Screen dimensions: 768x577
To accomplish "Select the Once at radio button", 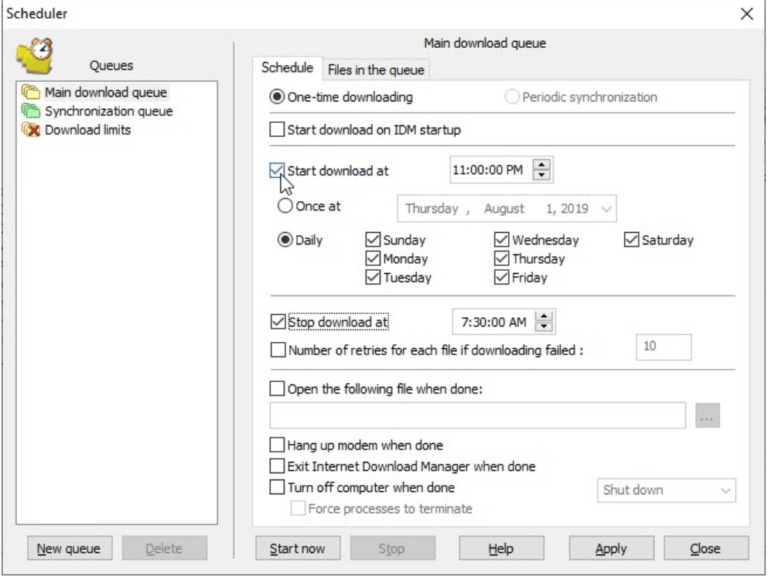I will 285,206.
